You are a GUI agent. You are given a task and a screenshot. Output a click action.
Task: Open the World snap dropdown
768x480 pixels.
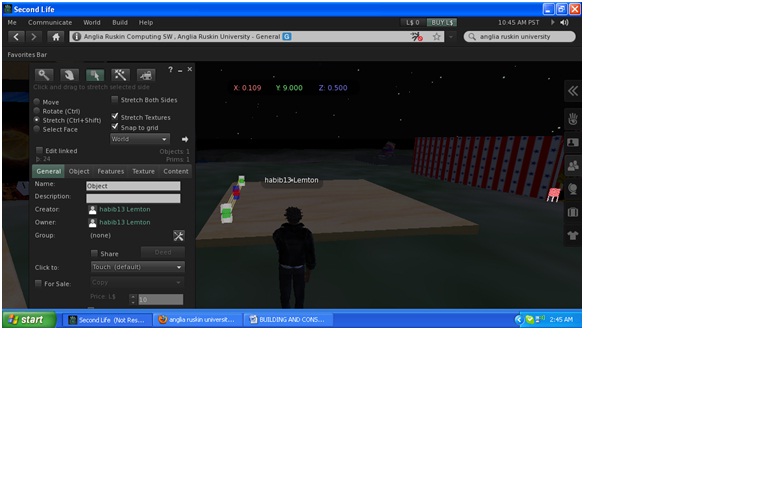coord(140,139)
